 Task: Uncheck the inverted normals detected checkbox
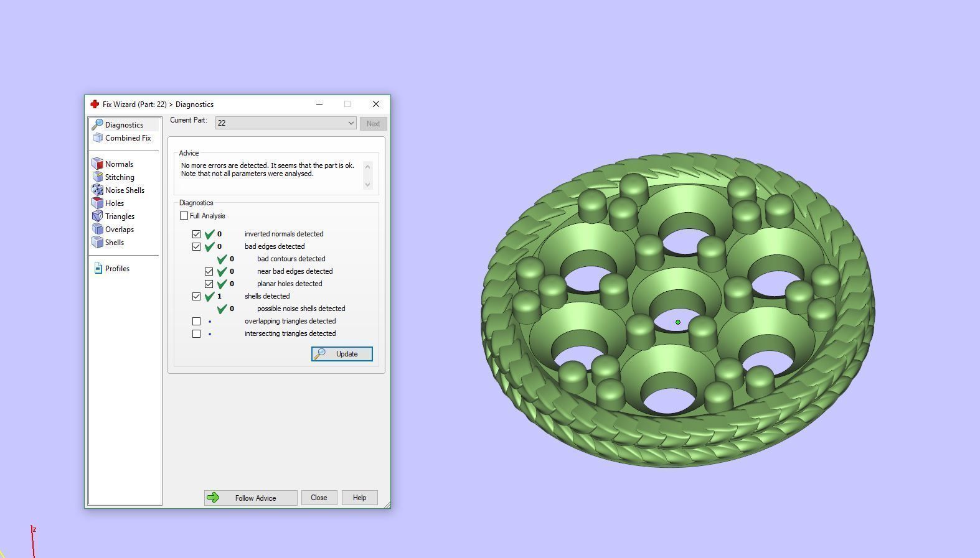coord(197,235)
